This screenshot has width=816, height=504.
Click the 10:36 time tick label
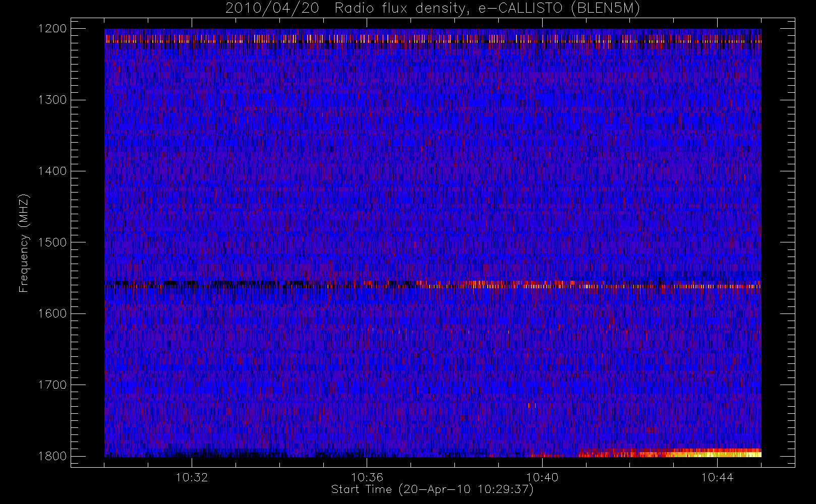(x=367, y=477)
